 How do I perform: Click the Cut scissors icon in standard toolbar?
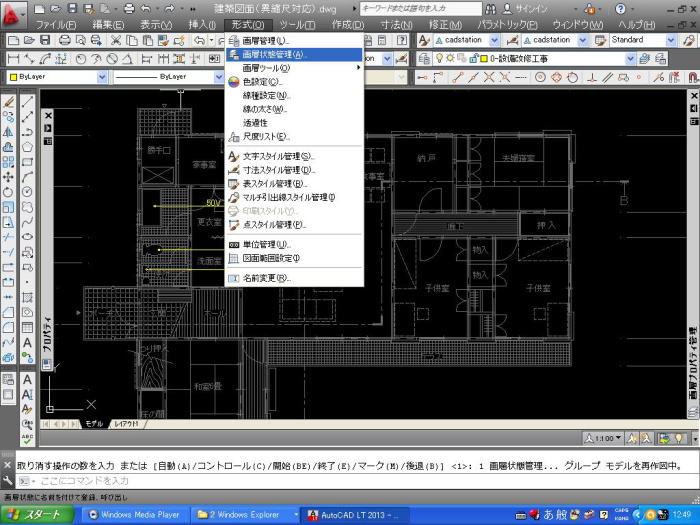pos(116,41)
